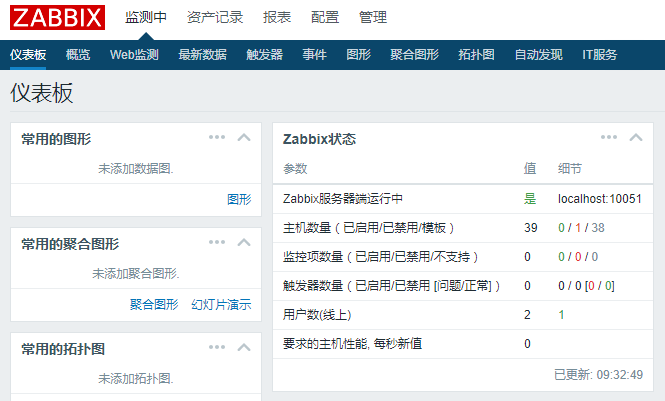The height and width of the screenshot is (401, 665).
Task: Open the 配置 main menu
Action: 325,17
